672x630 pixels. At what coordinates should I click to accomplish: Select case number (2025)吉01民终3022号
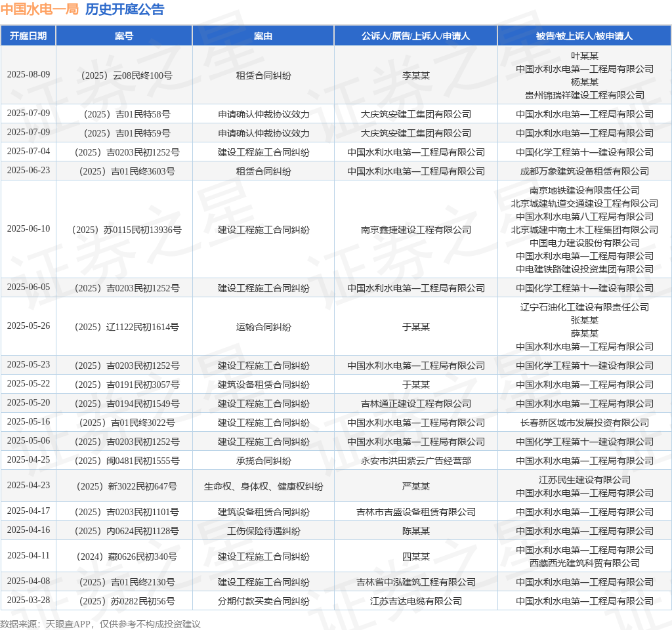(127, 423)
